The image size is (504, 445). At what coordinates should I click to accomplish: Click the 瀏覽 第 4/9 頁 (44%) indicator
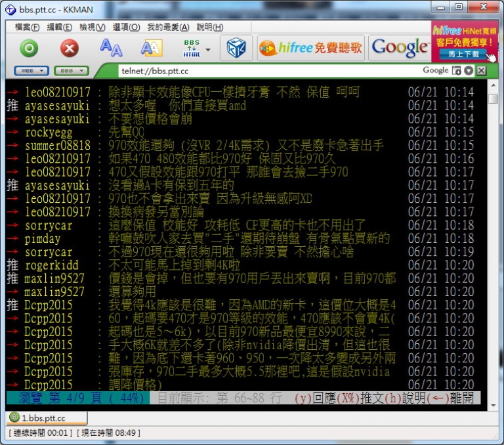[78, 398]
